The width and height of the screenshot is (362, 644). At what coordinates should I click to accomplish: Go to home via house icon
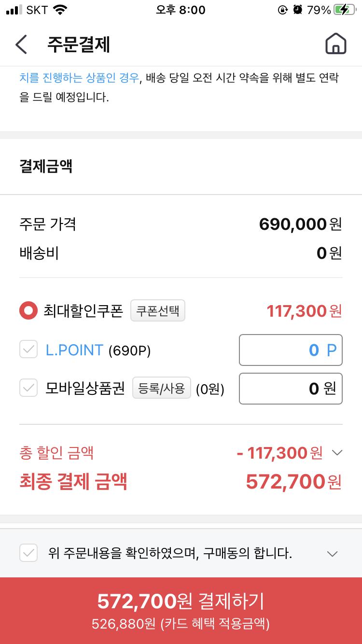336,44
